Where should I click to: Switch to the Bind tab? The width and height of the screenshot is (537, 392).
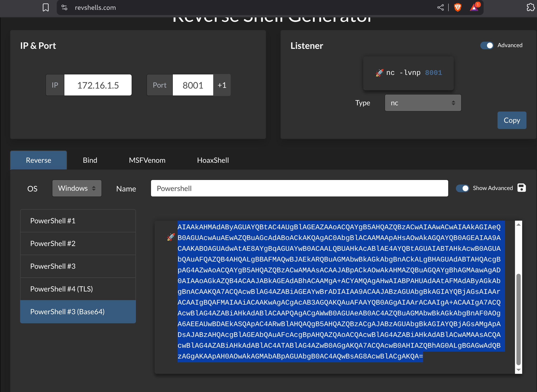tap(90, 160)
